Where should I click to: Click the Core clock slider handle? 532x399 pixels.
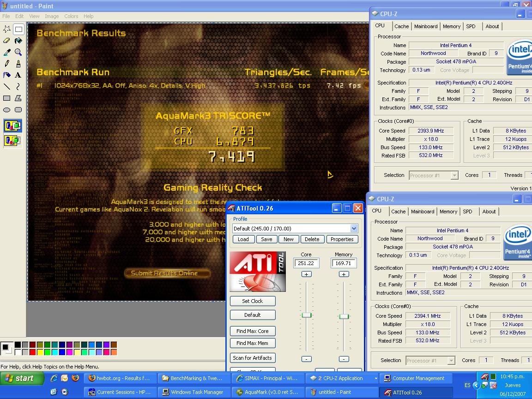306,315
